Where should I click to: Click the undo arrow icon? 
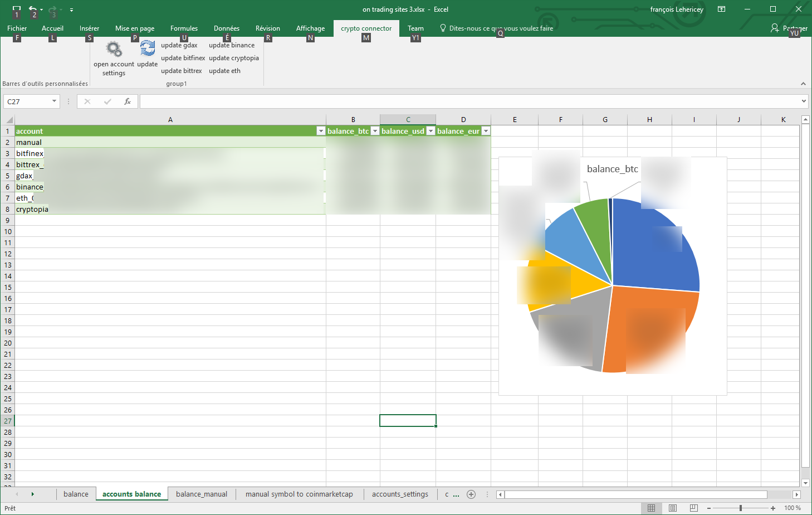click(x=33, y=9)
